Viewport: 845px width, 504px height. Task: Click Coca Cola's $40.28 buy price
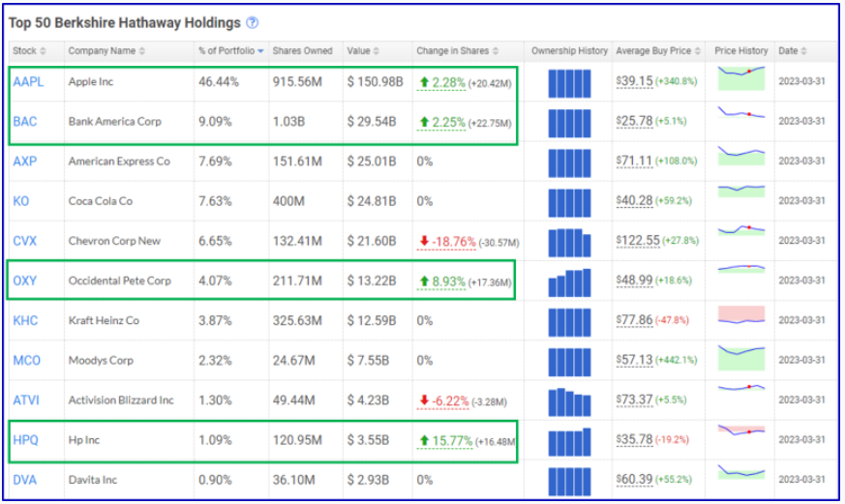634,201
